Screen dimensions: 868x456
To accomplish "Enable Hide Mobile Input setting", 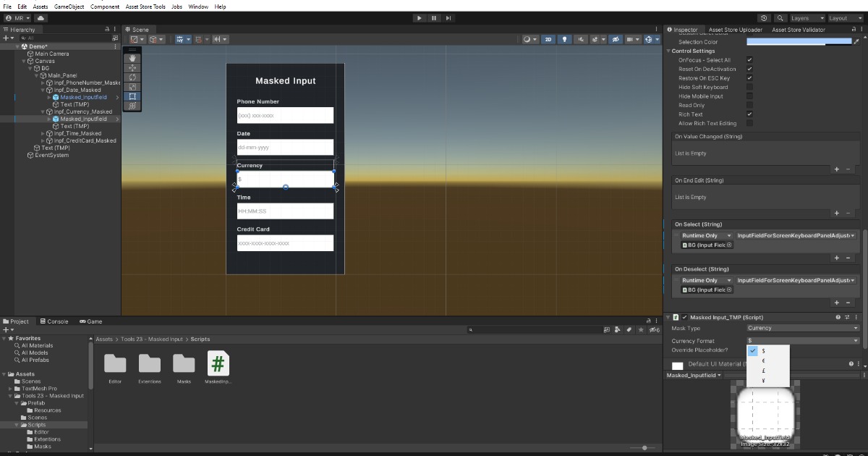I will [750, 96].
